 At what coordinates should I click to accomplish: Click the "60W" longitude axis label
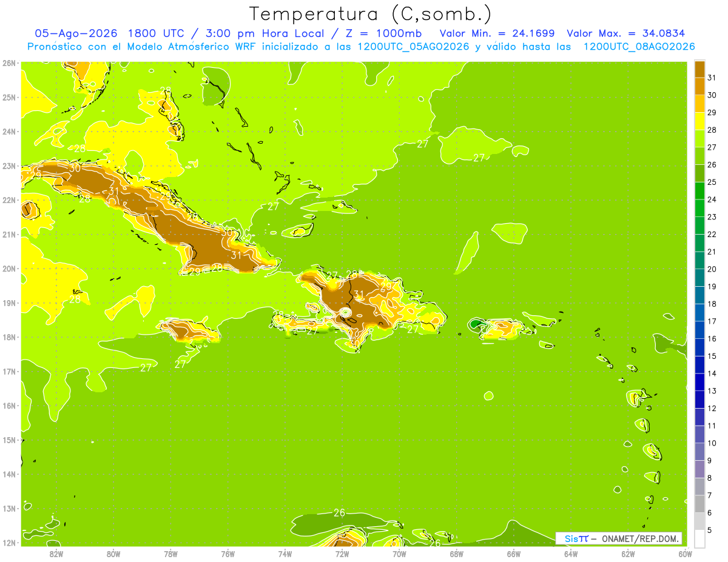point(685,554)
